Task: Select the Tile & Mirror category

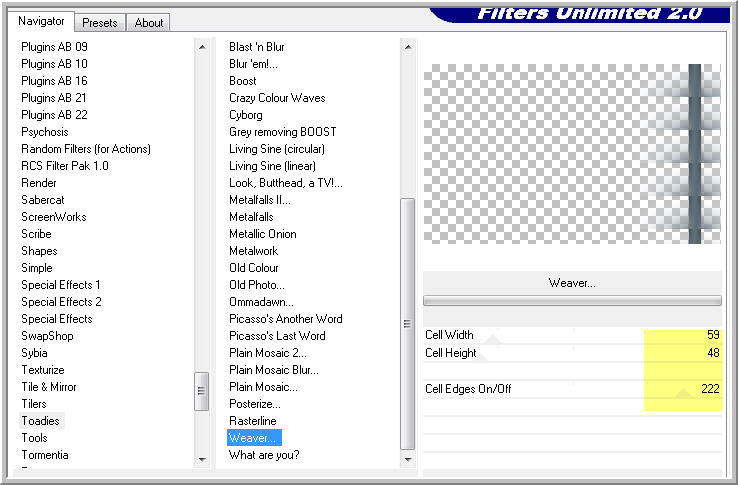Action: coord(49,387)
